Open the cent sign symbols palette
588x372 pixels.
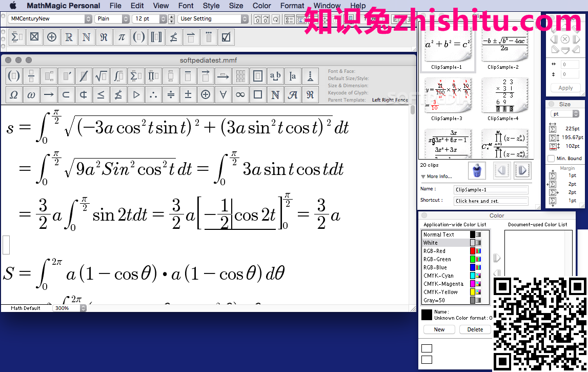(84, 94)
